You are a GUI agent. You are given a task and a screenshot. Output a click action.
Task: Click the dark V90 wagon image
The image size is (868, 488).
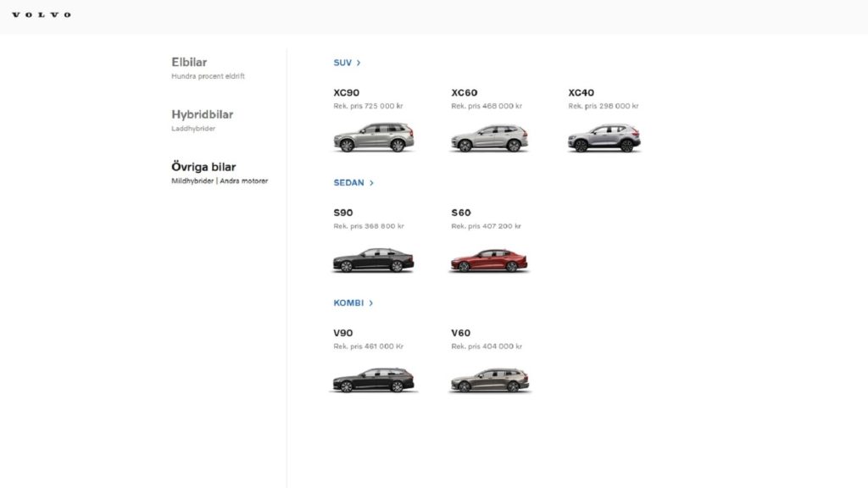[373, 380]
